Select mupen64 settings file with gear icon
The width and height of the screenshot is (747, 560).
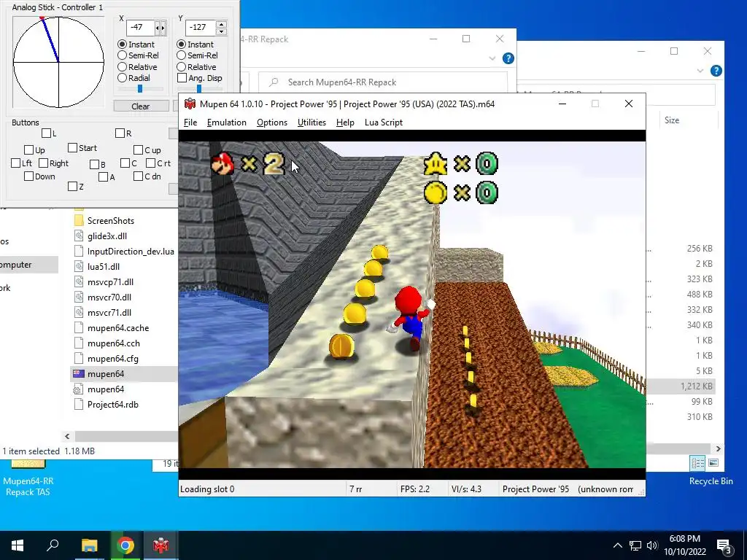pyautogui.click(x=79, y=389)
